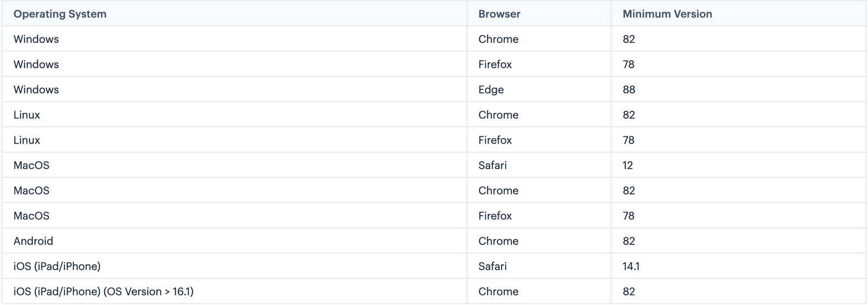Select Chrome in the Windows row
The height and width of the screenshot is (305, 868).
pyautogui.click(x=498, y=40)
